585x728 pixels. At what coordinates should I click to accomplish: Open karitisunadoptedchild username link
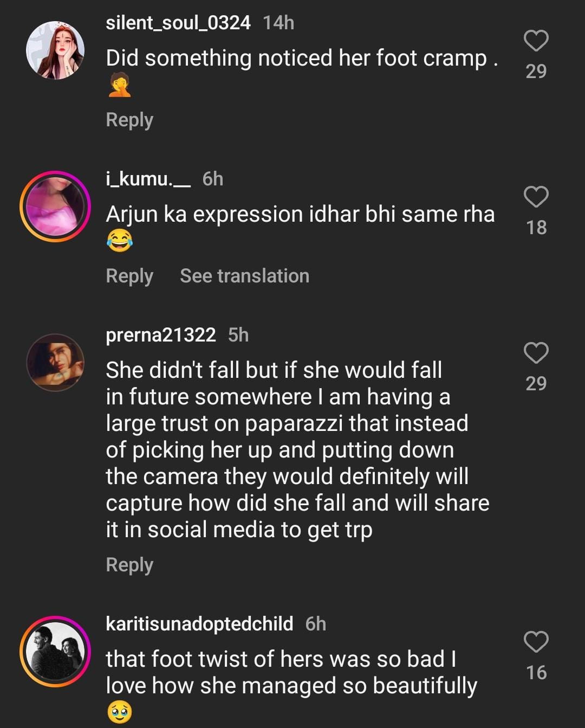click(199, 624)
